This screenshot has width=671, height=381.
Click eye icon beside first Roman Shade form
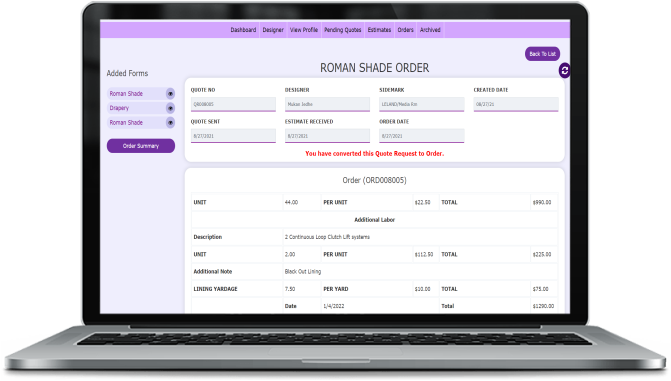tap(170, 94)
